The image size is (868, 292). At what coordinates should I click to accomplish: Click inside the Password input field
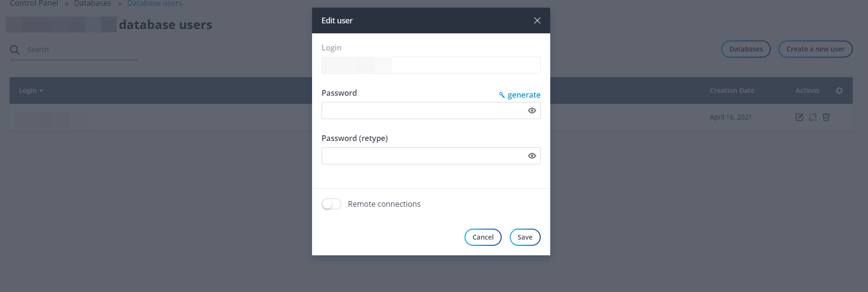(419, 110)
